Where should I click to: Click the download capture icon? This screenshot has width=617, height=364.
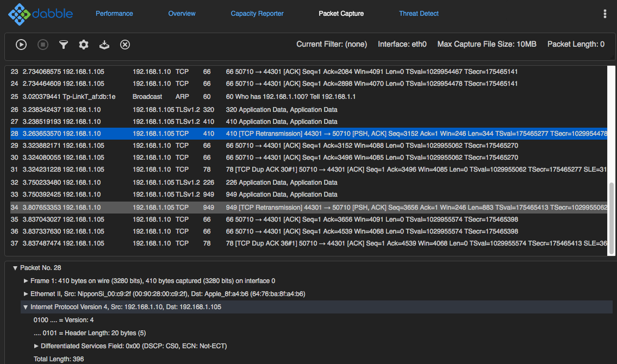[x=104, y=45]
